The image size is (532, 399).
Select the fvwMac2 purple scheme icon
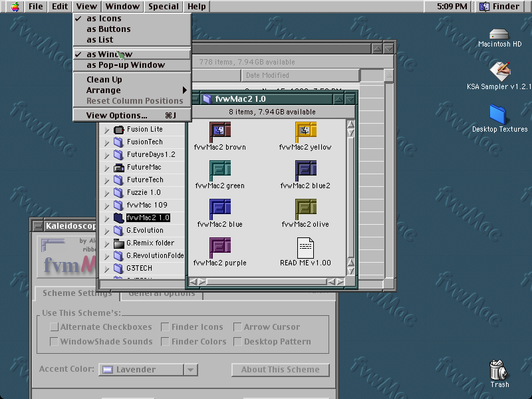pyautogui.click(x=220, y=247)
